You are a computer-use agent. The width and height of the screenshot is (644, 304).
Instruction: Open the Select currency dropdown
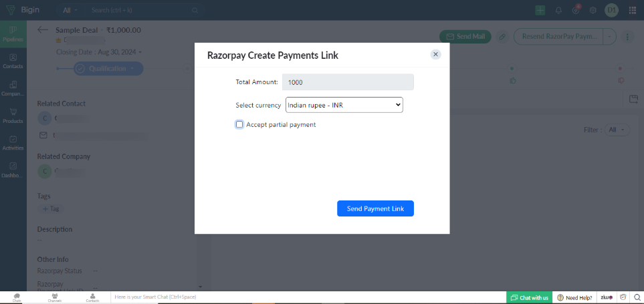(x=344, y=105)
